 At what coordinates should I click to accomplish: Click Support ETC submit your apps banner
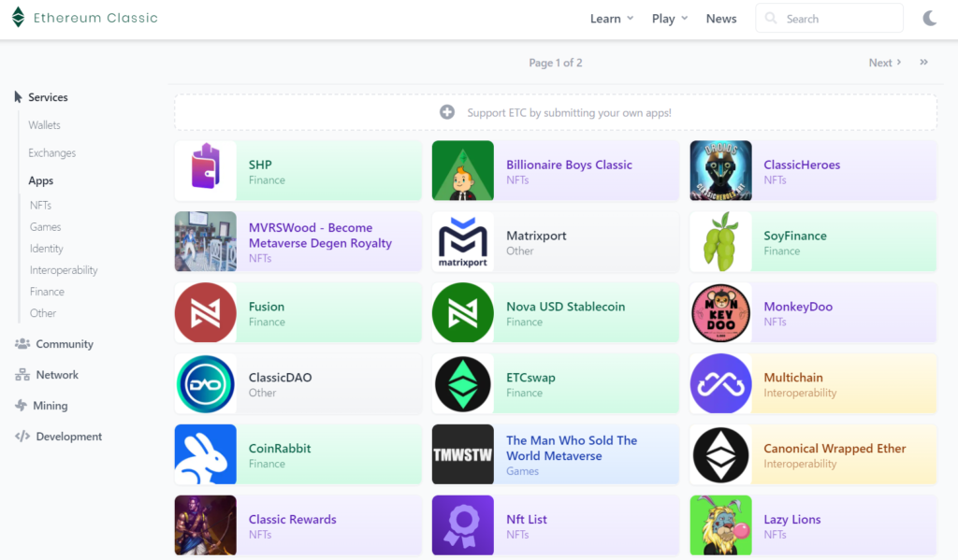coord(556,112)
